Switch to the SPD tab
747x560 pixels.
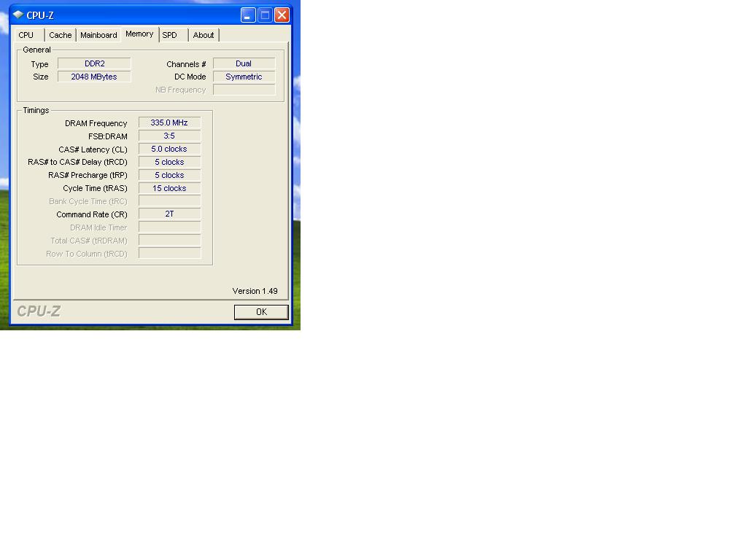(174, 35)
